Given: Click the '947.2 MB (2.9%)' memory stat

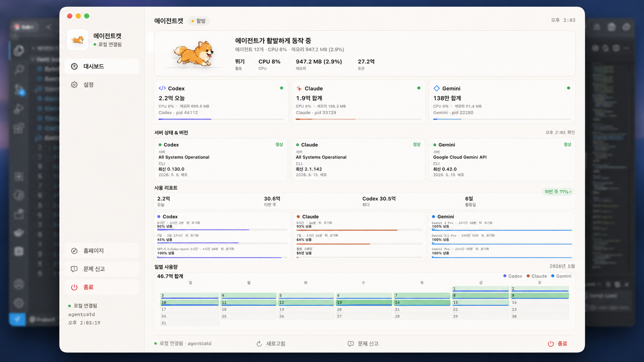Looking at the screenshot, I should 319,62.
